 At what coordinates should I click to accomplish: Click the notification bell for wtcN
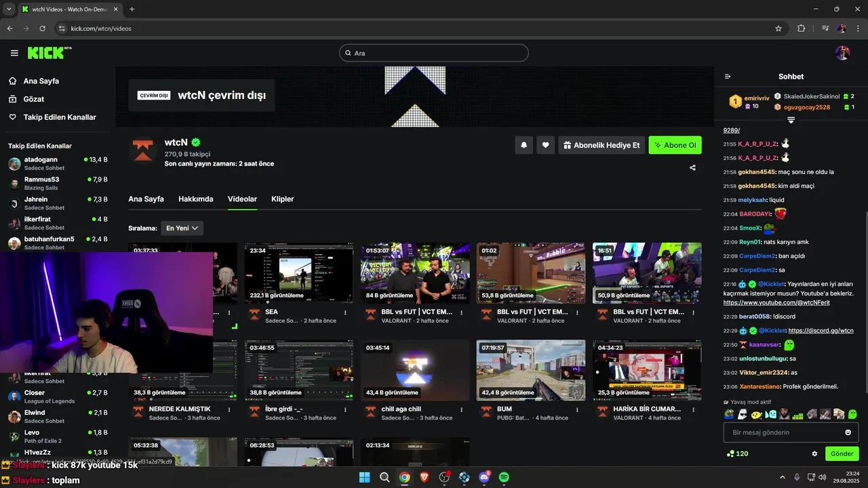pos(524,145)
